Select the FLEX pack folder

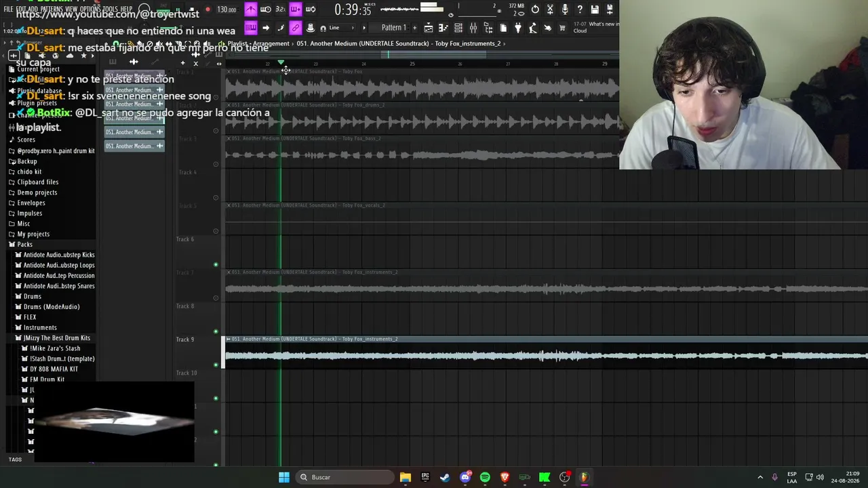coord(30,317)
